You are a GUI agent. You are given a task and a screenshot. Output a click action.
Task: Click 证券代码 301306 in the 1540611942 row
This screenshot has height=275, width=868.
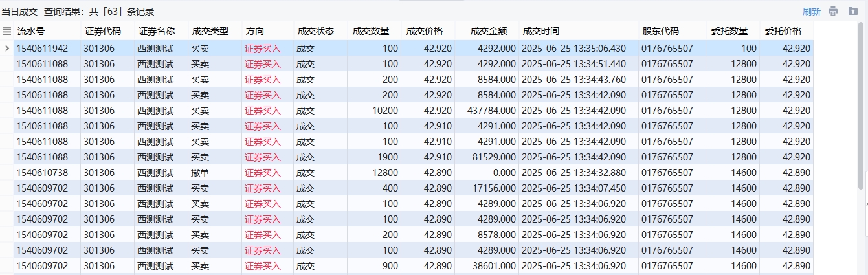click(x=99, y=49)
